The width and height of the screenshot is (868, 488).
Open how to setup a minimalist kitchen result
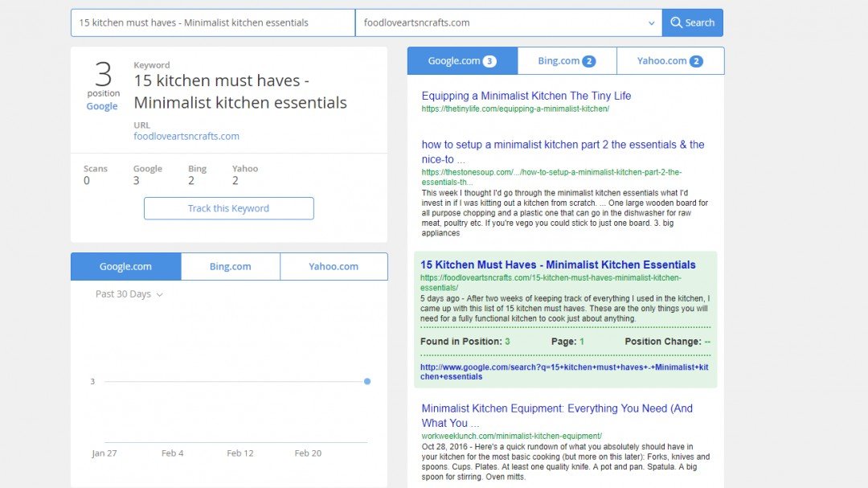[x=563, y=152]
